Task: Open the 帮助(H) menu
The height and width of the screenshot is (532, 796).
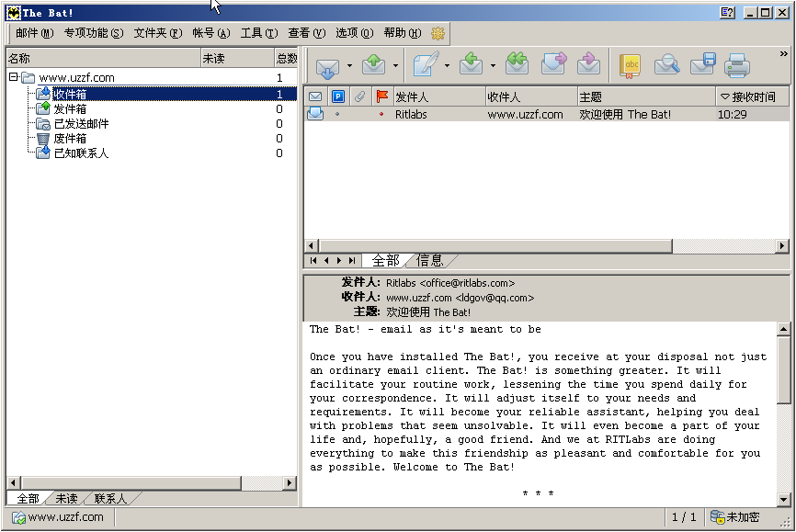Action: coord(403,33)
